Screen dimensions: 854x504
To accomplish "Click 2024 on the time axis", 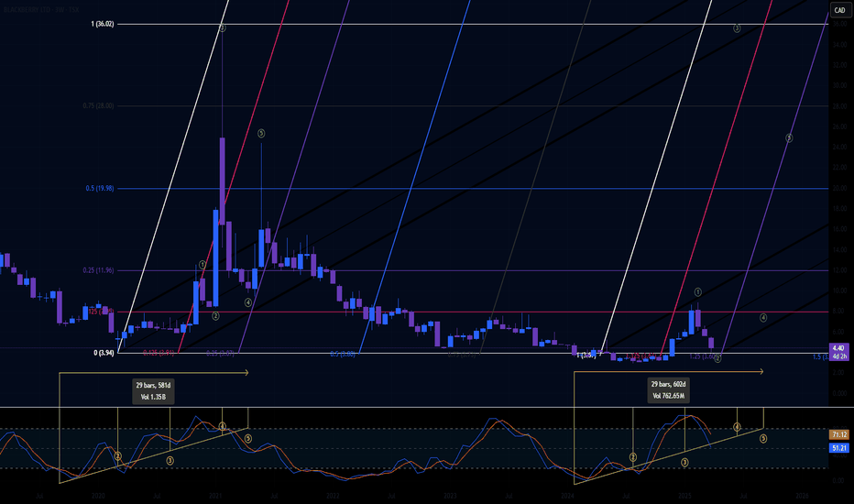I will coord(567,496).
